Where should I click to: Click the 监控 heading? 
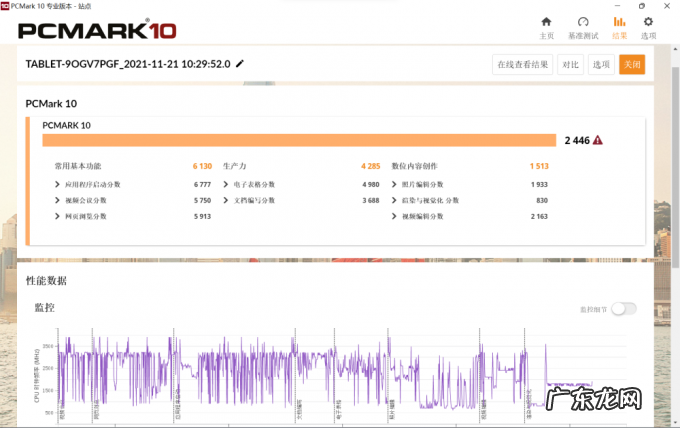(x=45, y=307)
